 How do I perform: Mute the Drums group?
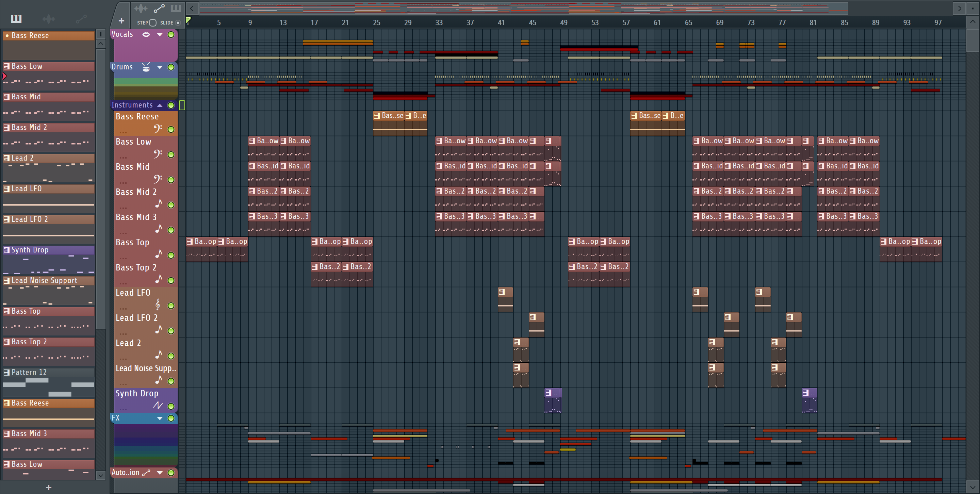tap(171, 67)
